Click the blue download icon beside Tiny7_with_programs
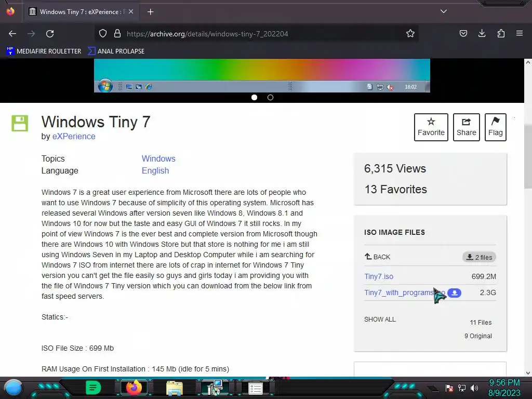 pyautogui.click(x=454, y=293)
